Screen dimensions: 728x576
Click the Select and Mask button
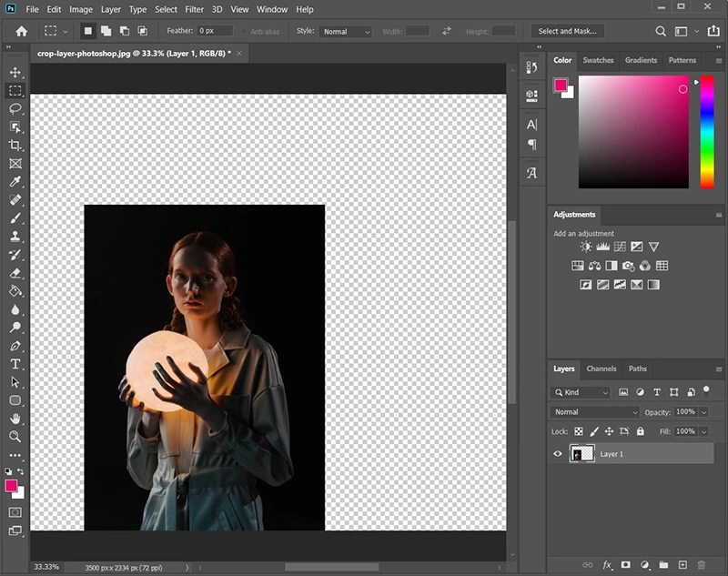pyautogui.click(x=568, y=30)
